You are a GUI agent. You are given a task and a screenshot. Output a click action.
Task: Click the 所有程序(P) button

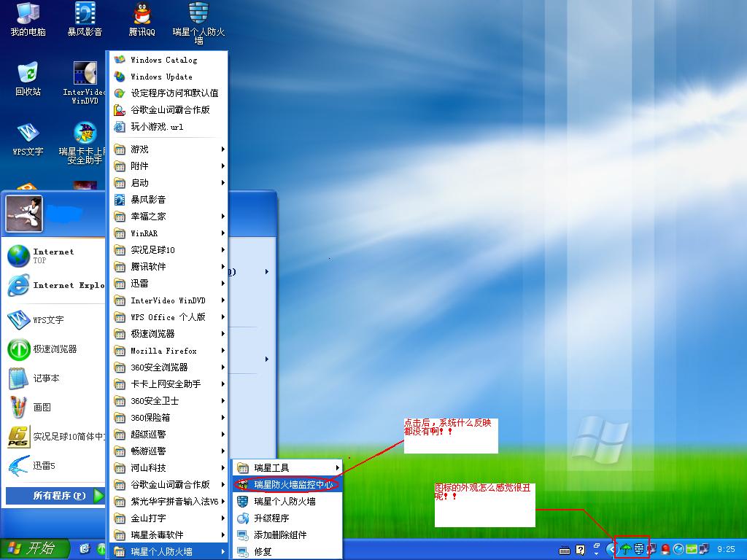tap(55, 496)
